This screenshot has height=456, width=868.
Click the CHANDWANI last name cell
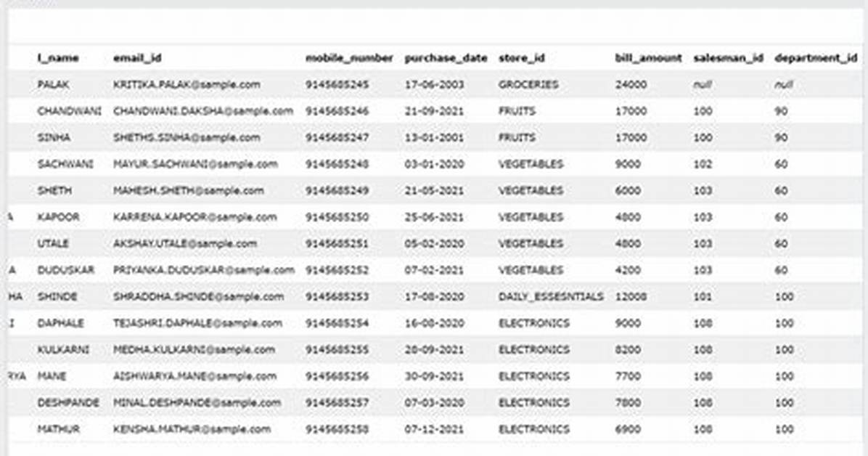point(69,111)
